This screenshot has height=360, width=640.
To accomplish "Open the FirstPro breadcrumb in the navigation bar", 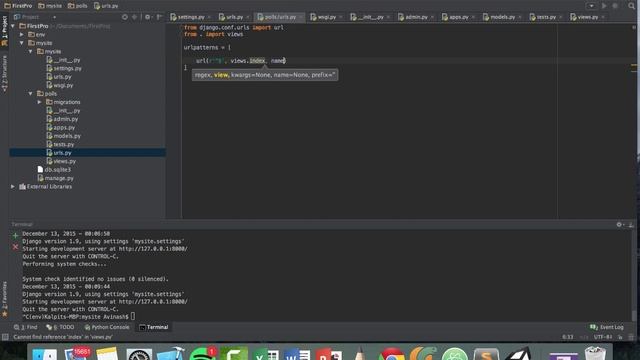I will point(18,6).
